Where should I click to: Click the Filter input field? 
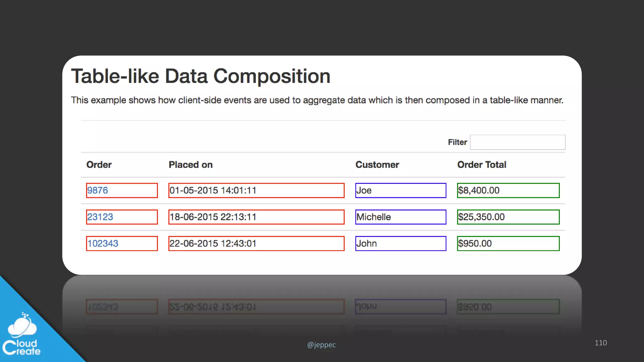[x=517, y=142]
